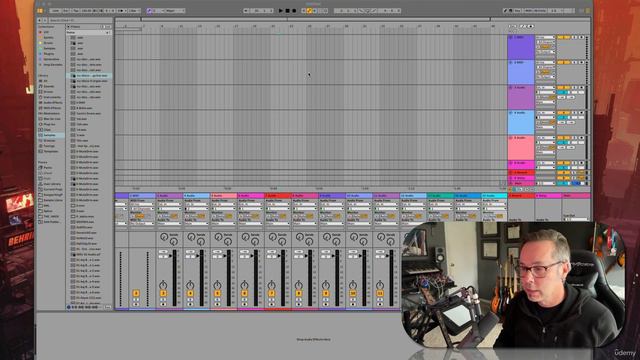Viewport: 640px width, 360px height.
Task: Toggle track 10 activator button
Action: pyautogui.click(x=353, y=293)
